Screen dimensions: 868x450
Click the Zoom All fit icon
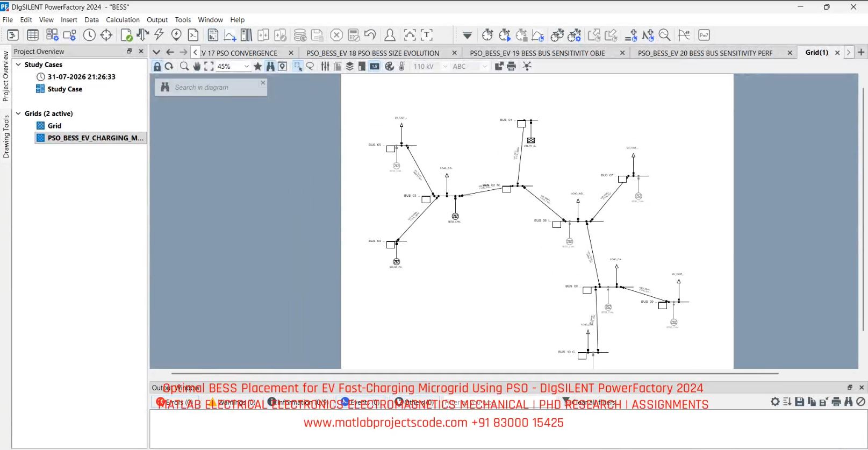click(x=209, y=66)
